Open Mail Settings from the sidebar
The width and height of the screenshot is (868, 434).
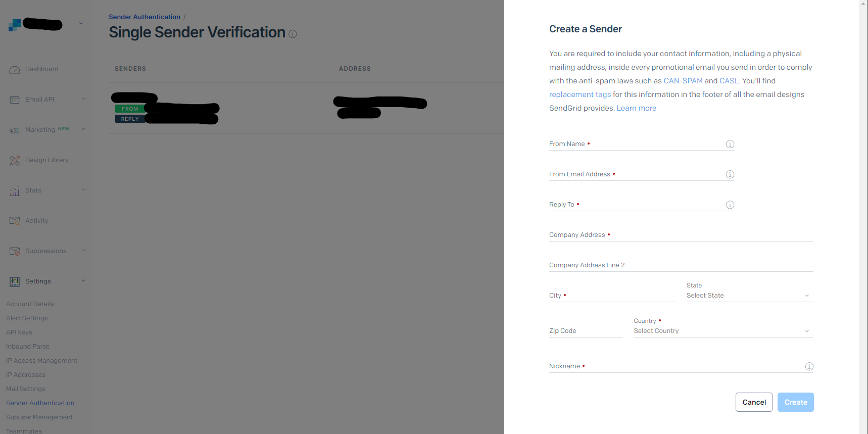25,389
